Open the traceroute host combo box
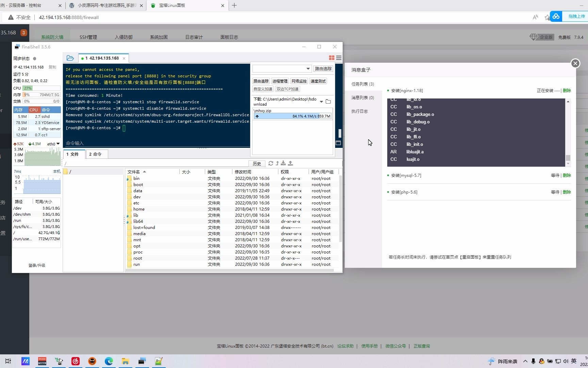588x368 pixels. [282, 68]
